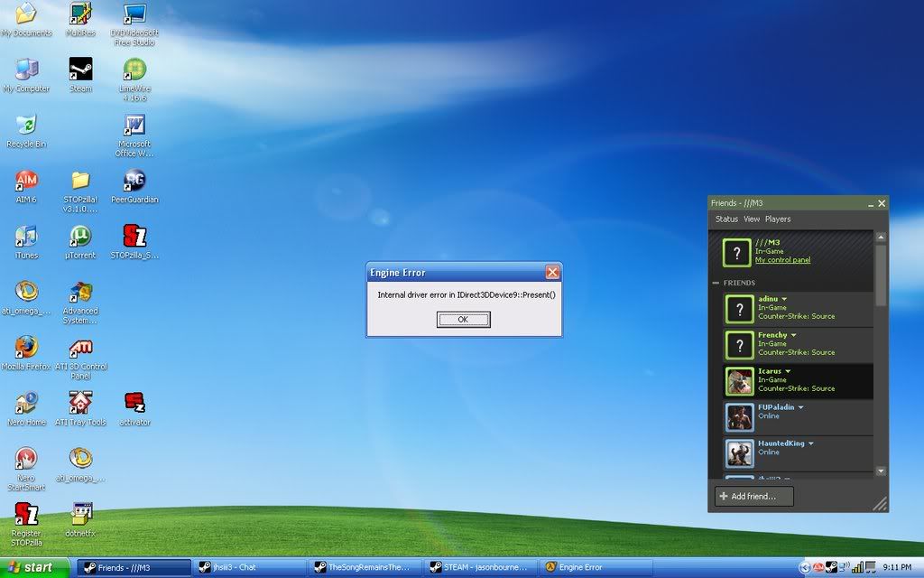
Task: Collapse the FRIENDS group
Action: (x=716, y=283)
